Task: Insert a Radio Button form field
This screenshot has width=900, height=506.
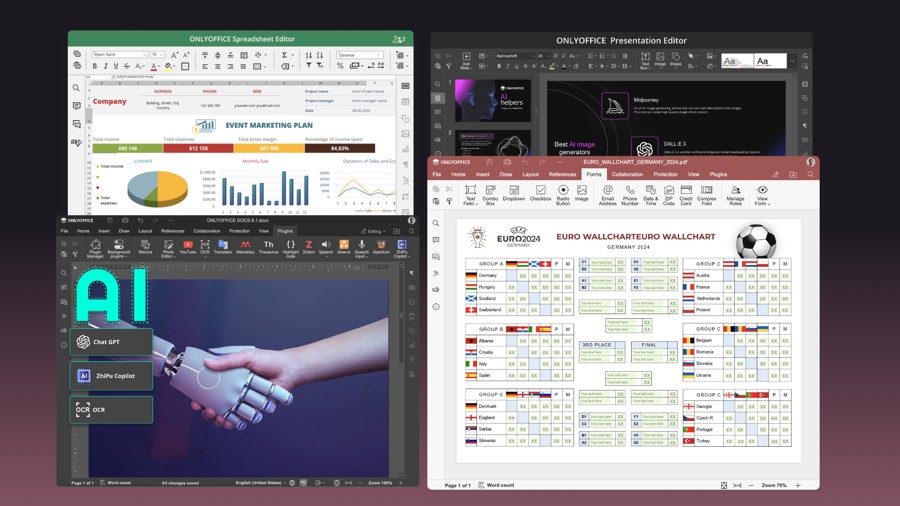Action: [563, 195]
